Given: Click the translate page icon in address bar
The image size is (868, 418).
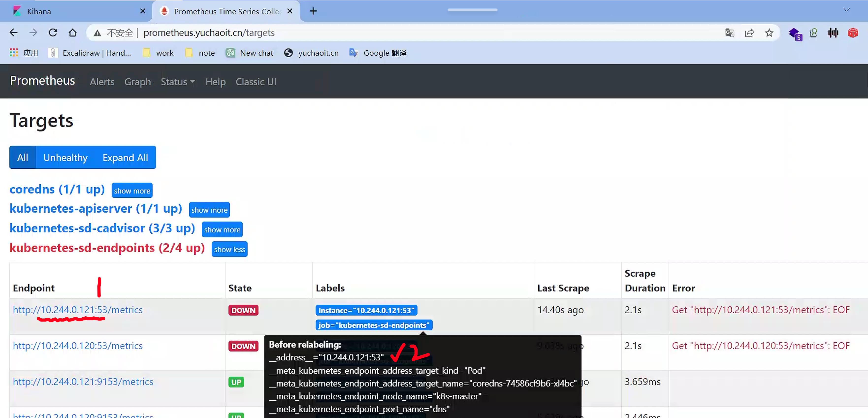Looking at the screenshot, I should click(729, 33).
